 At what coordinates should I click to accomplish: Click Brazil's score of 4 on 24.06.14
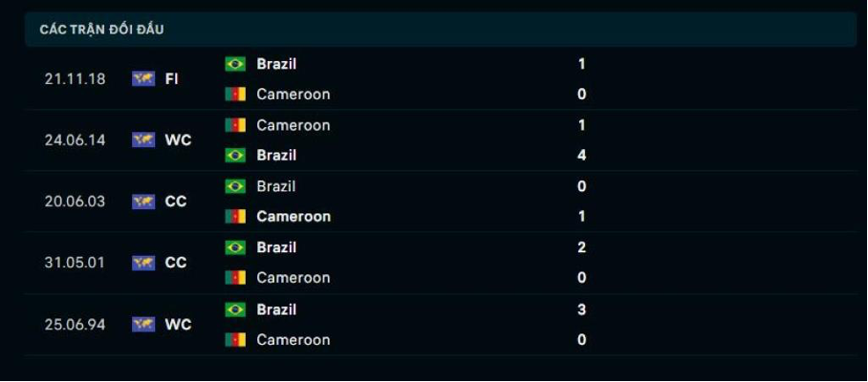click(581, 156)
